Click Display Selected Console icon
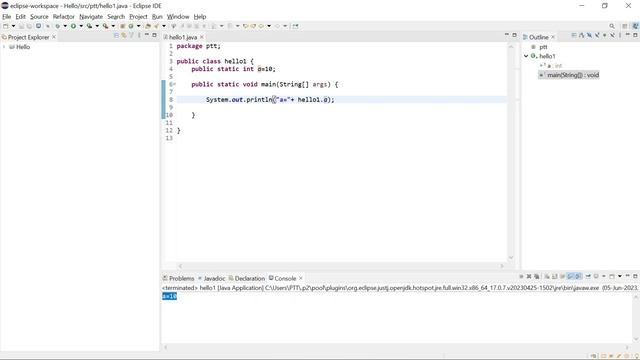Screen dimensions: 640x360 click(596, 276)
